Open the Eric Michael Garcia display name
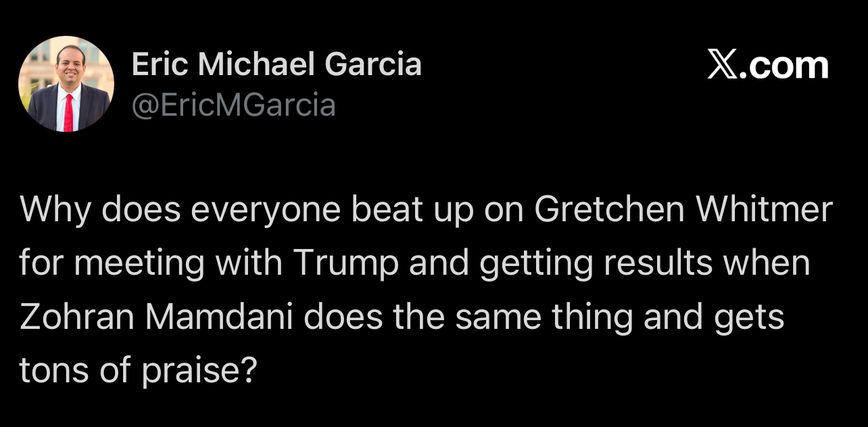 coord(276,64)
